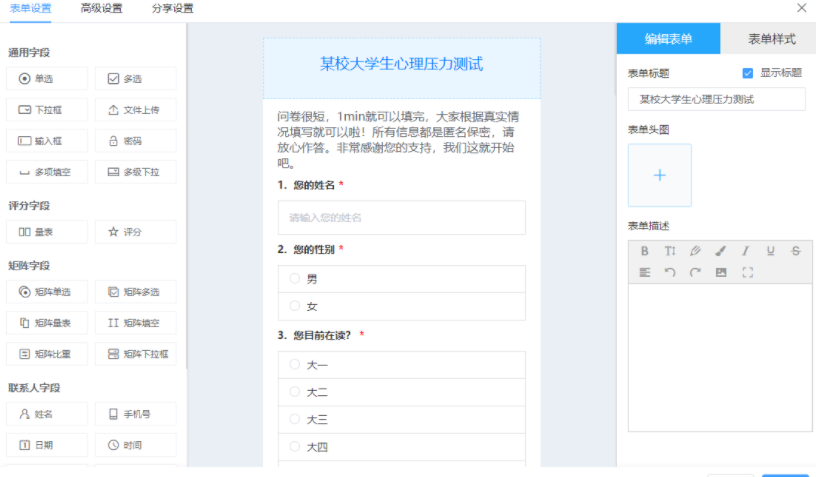
Task: Open text alignment options
Action: [x=644, y=272]
